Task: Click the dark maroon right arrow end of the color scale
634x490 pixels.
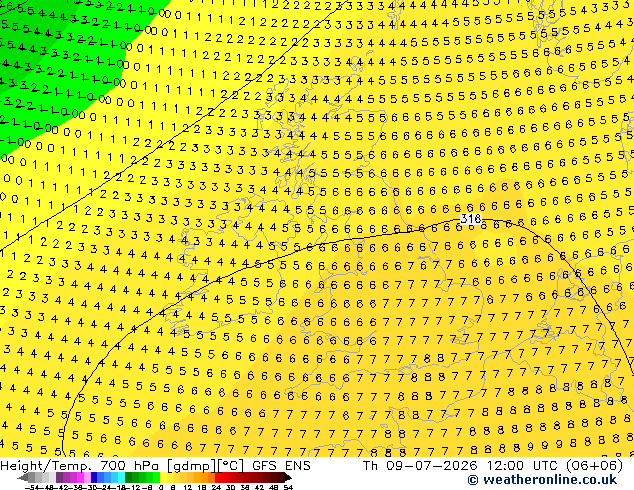Action: click(x=287, y=478)
